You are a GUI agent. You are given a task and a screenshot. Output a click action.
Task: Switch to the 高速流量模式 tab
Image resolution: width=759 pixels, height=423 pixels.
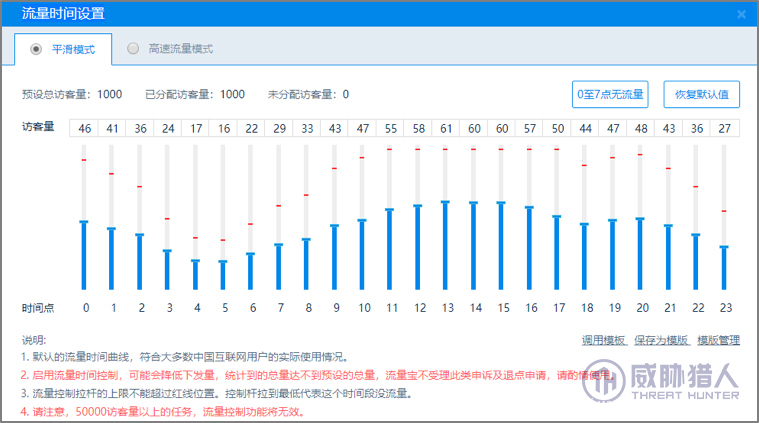point(180,48)
